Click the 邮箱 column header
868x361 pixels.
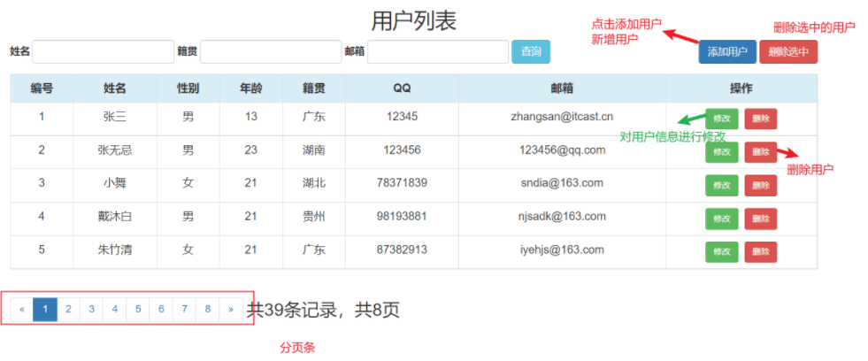[562, 88]
